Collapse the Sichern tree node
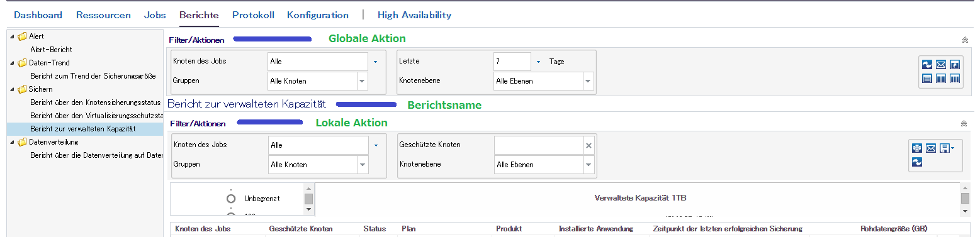Screen dimensions: 980x237 pyautogui.click(x=12, y=89)
